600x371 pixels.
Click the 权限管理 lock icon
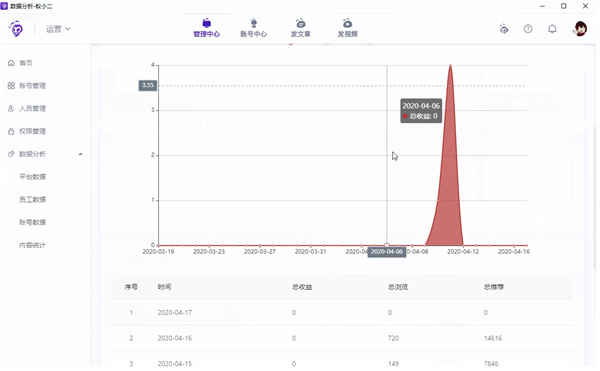coord(11,131)
